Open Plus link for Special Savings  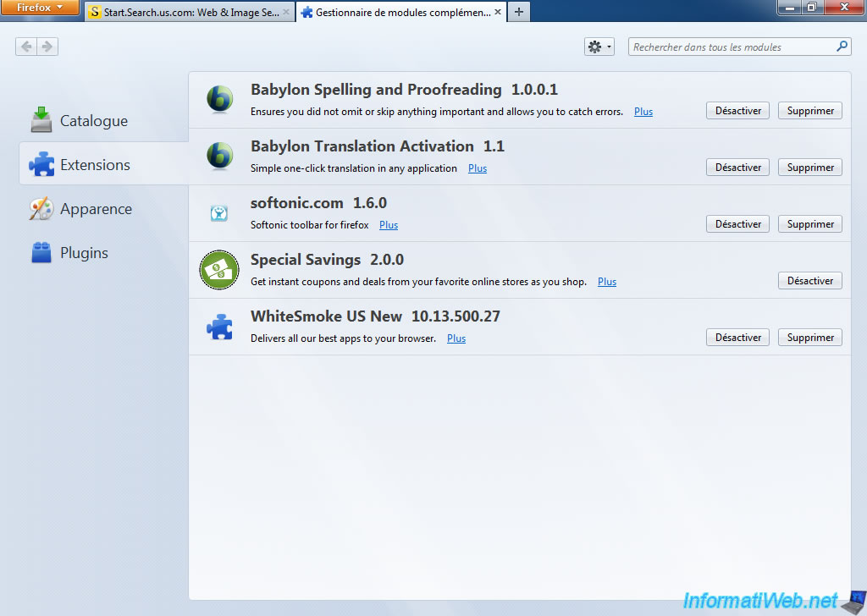606,282
